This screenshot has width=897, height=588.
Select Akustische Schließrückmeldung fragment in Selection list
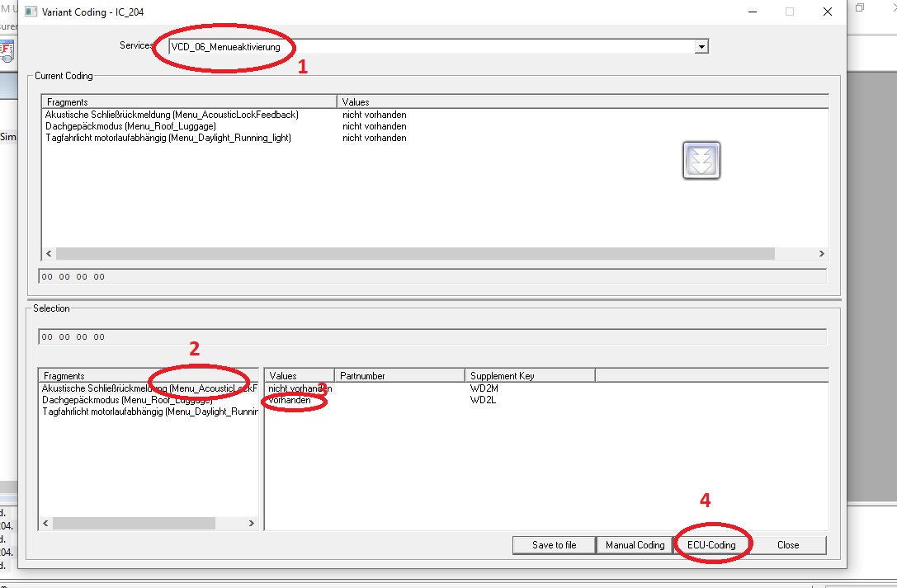point(149,388)
